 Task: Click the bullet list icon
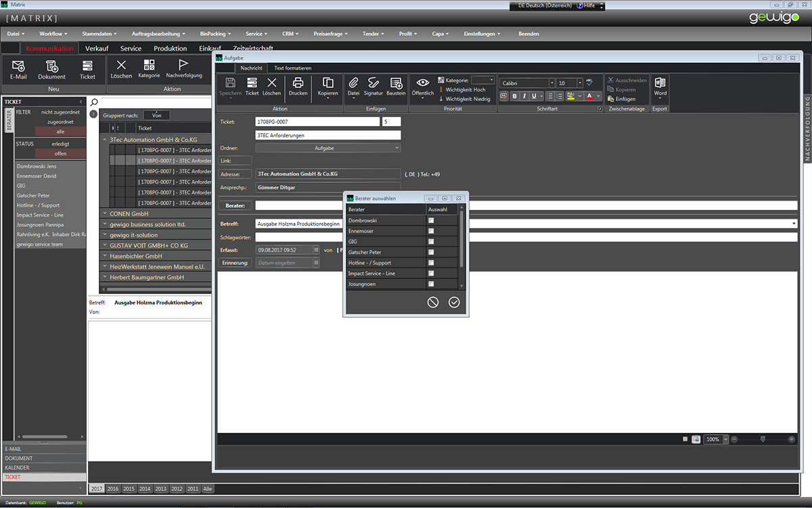point(550,96)
